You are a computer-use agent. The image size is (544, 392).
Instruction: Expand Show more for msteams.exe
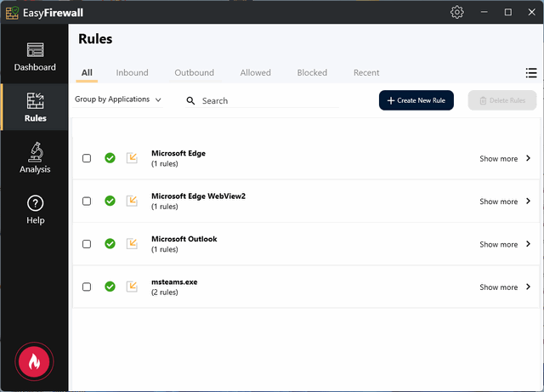[x=505, y=287]
